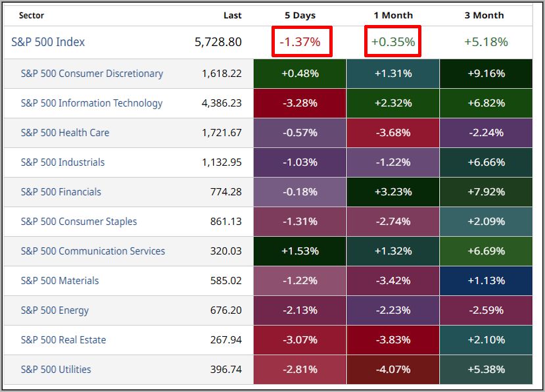Click the Utilities -4.07% heatmap cell
The image size is (545, 392).
point(393,370)
